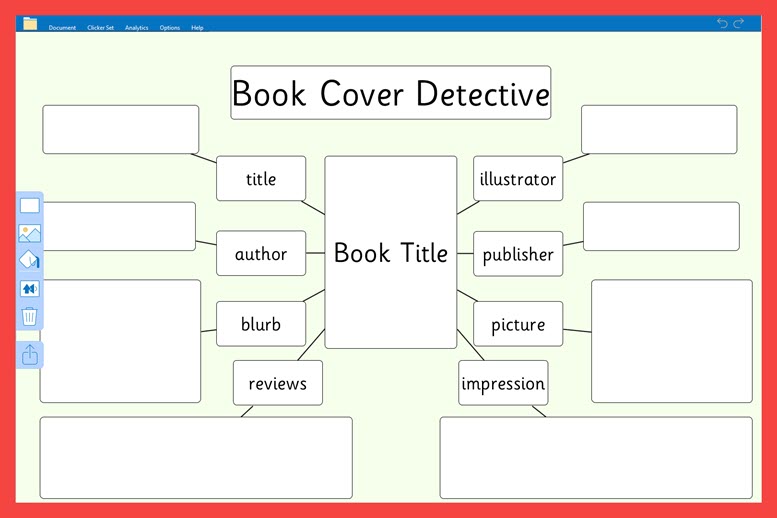Open the Help menu
Image resolution: width=777 pixels, height=518 pixels.
click(x=197, y=28)
